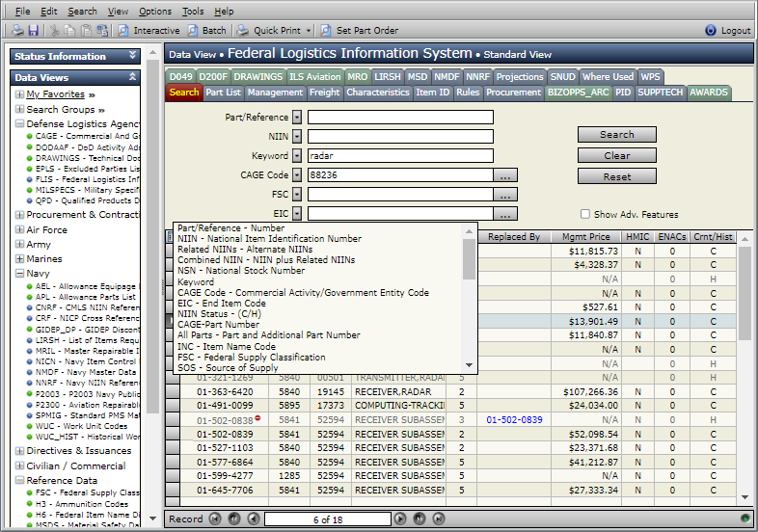Select INC - Item Name Code option

click(x=227, y=346)
